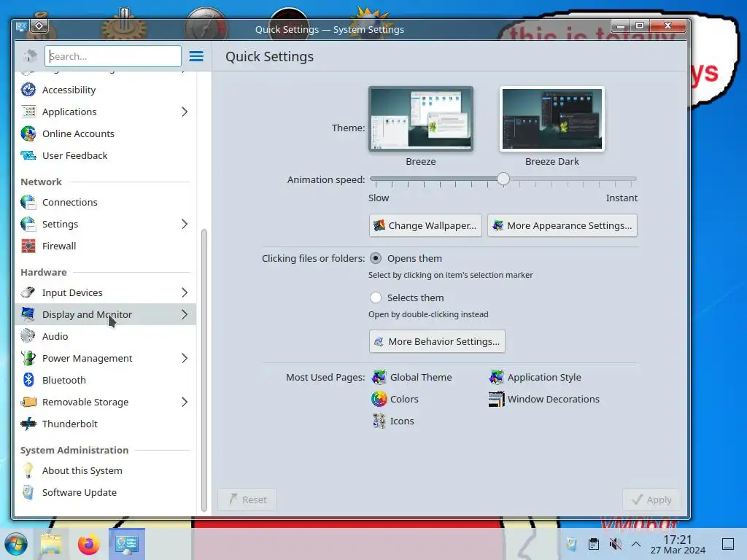
Task: Click More Appearance Settings button
Action: (x=562, y=225)
